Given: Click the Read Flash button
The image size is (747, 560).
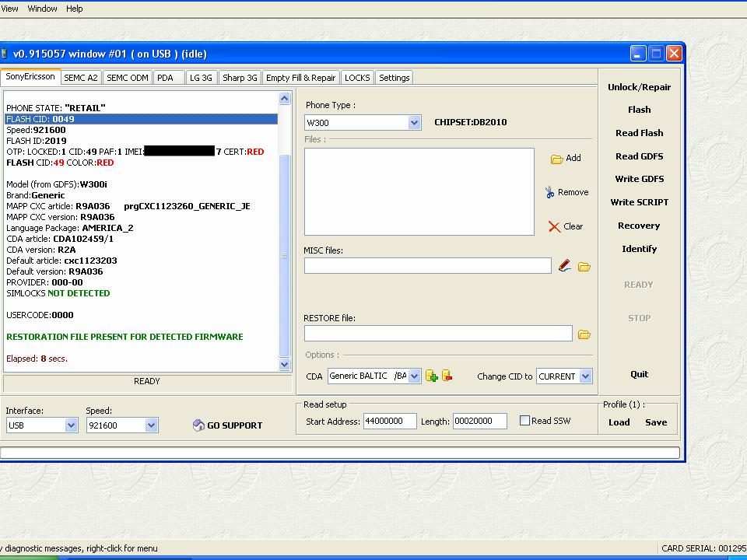Looking at the screenshot, I should coord(639,133).
